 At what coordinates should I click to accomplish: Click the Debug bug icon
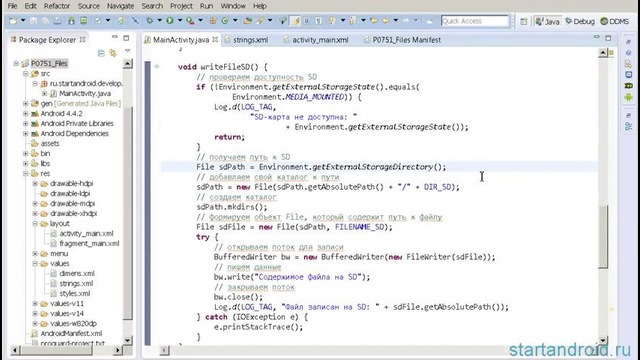[150, 21]
